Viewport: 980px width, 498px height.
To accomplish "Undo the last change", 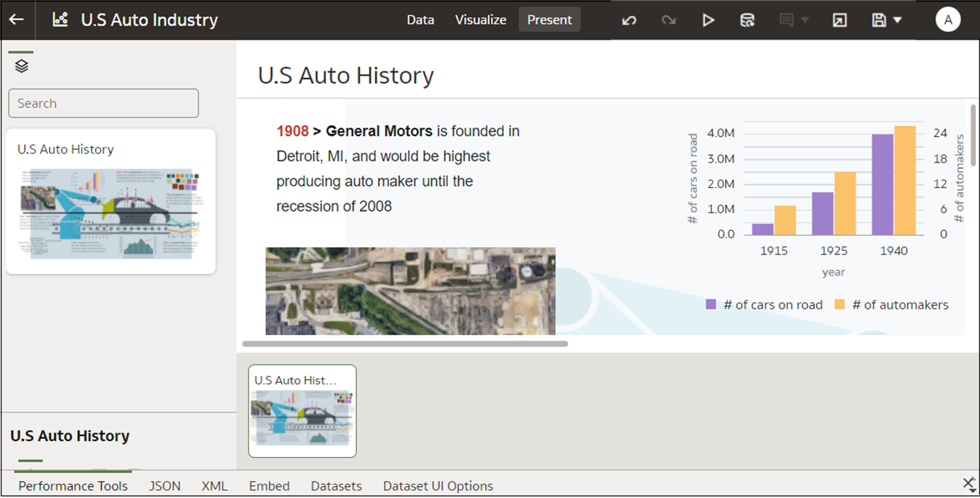I will pos(629,20).
